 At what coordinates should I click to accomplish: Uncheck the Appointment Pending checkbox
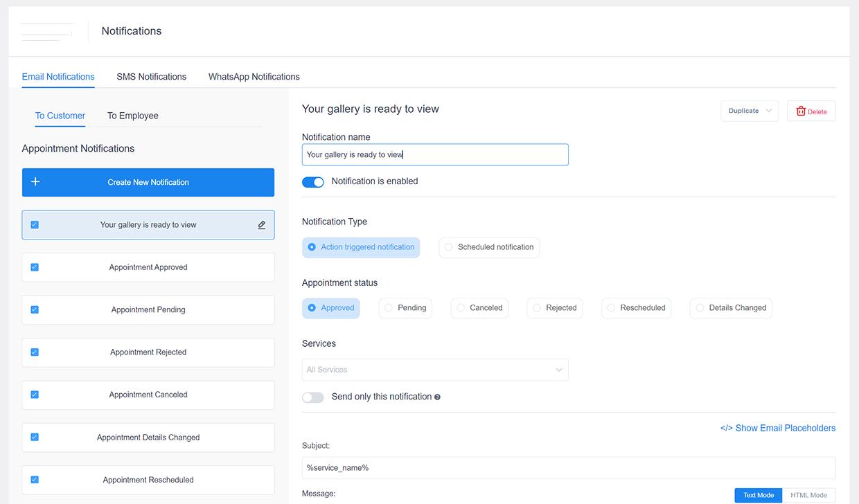35,309
